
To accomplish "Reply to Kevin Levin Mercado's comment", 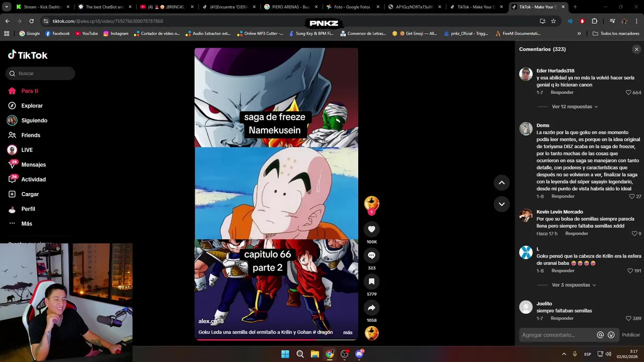I will [577, 234].
